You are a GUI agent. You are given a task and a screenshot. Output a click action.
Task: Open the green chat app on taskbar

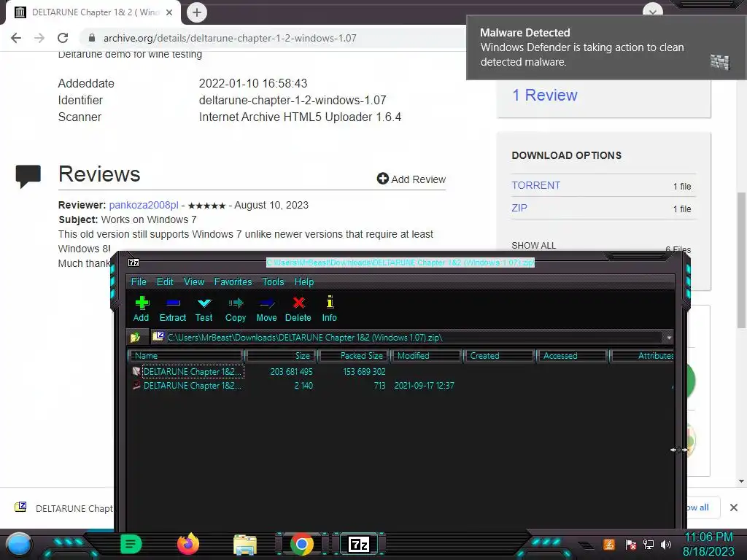[x=131, y=544]
